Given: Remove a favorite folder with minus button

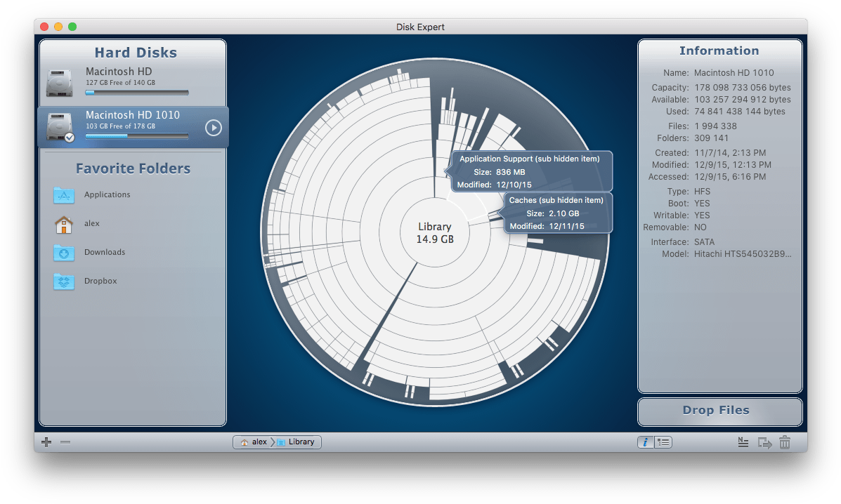Looking at the screenshot, I should click(x=65, y=442).
